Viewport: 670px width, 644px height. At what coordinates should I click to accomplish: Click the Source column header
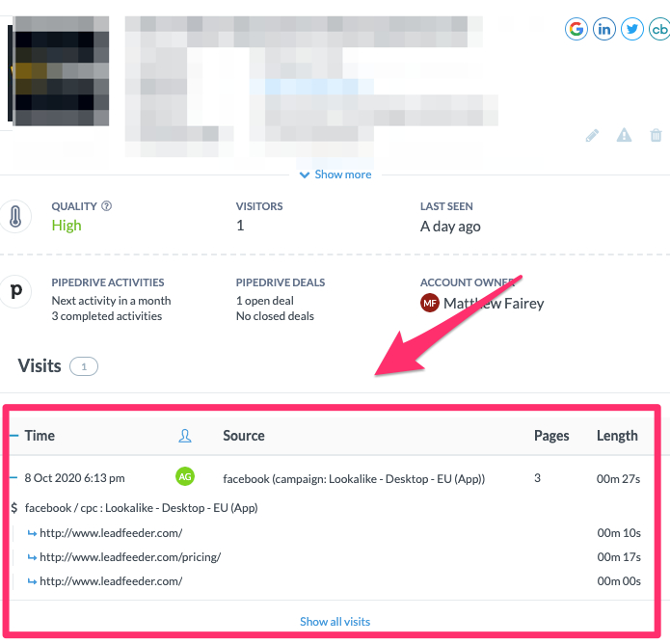pos(244,436)
